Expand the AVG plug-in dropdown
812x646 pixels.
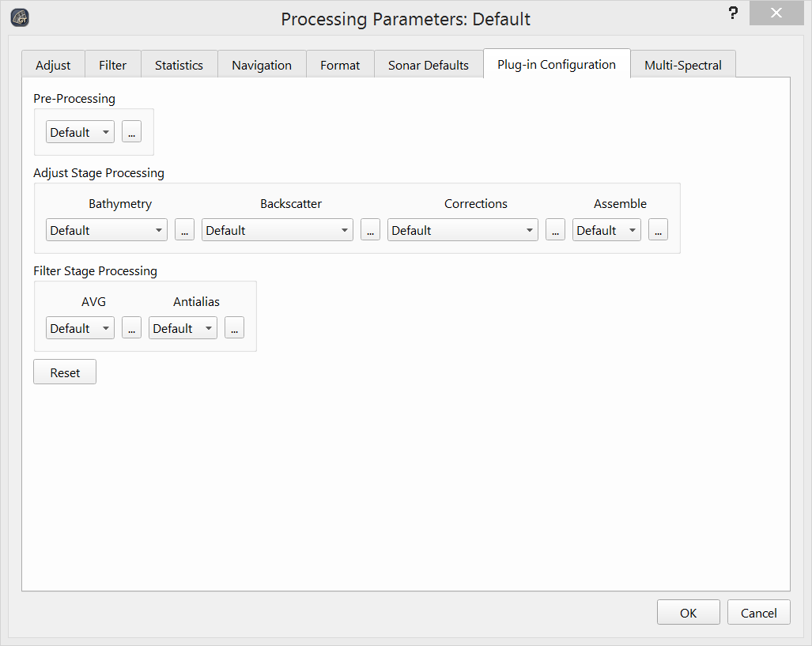click(x=80, y=328)
